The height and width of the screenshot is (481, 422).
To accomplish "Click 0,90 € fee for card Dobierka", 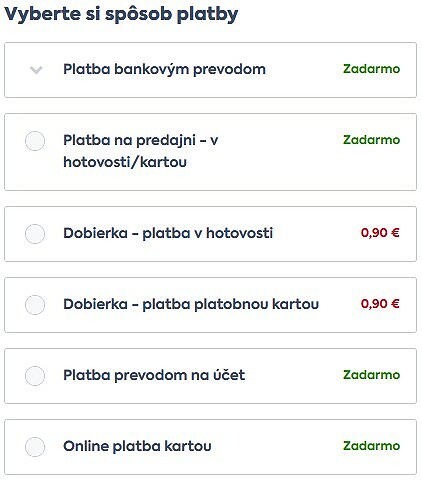I will 380,304.
